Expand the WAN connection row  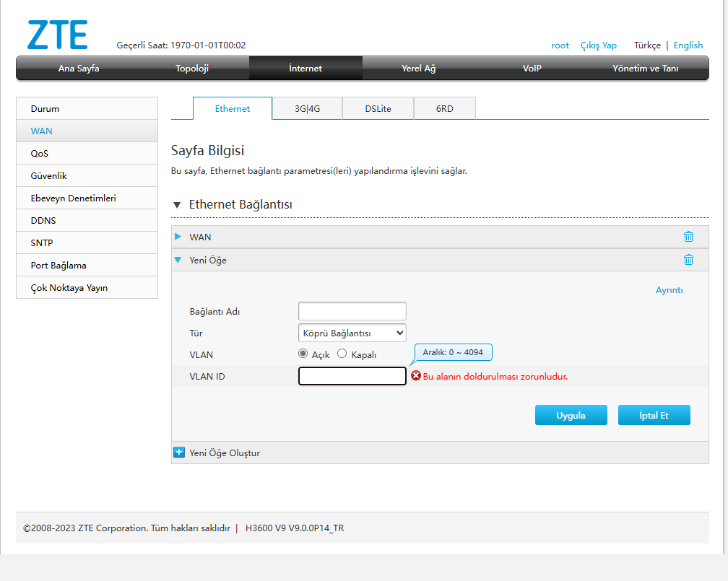pos(178,237)
